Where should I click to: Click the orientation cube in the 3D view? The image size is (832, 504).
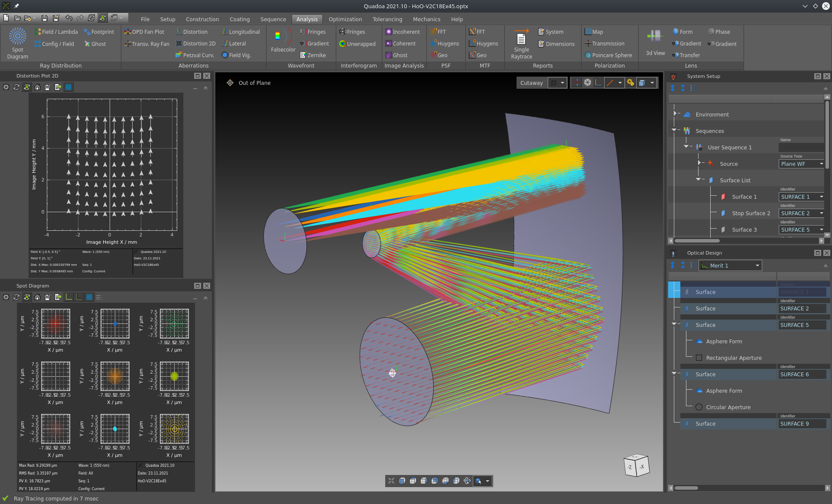pos(637,465)
